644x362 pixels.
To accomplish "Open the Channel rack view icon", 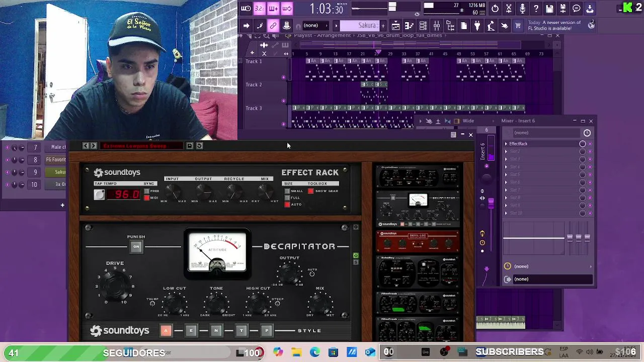I will pos(423,26).
